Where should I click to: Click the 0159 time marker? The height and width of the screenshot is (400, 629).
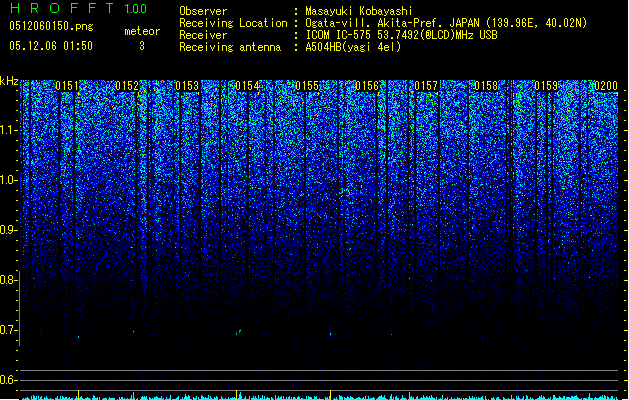546,86
